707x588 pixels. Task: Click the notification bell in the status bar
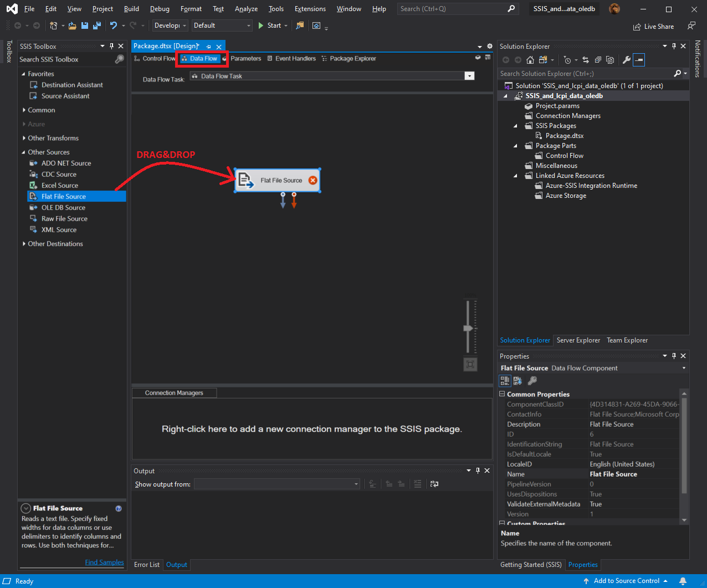(x=683, y=581)
